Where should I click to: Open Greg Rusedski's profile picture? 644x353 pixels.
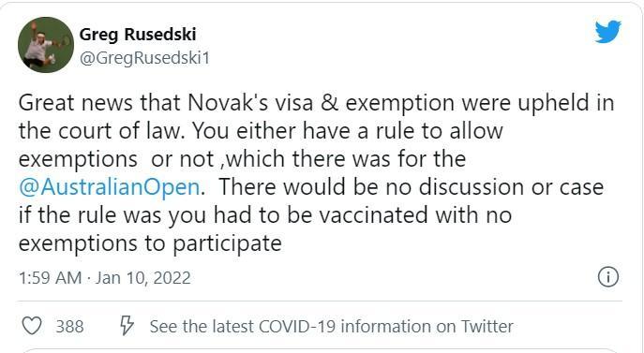(x=46, y=45)
